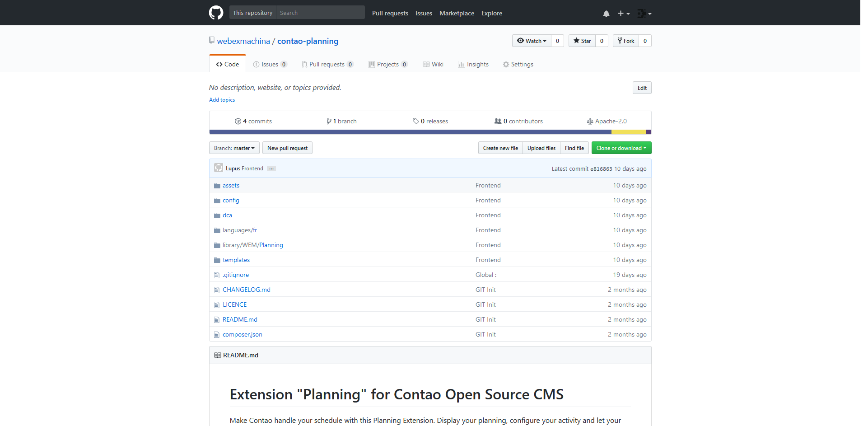The width and height of the screenshot is (868, 426).
Task: View the Apache-2.0 license
Action: (607, 121)
